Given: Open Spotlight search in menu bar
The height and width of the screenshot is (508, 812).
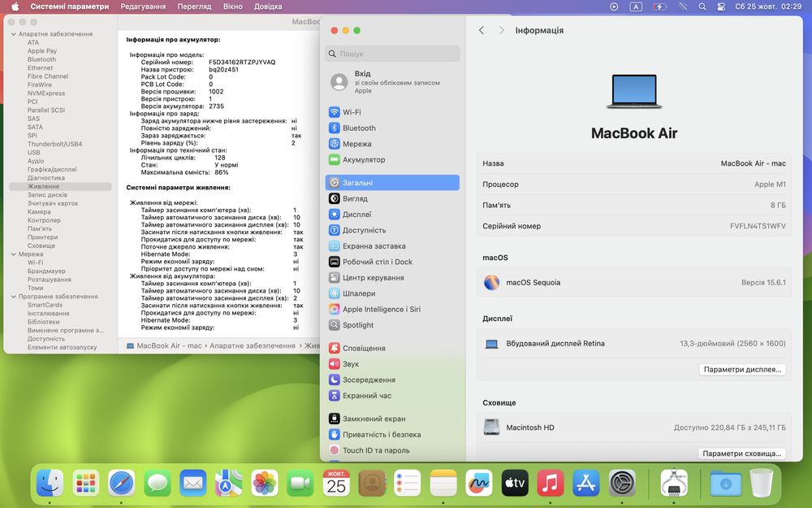Looking at the screenshot, I should pos(702,7).
